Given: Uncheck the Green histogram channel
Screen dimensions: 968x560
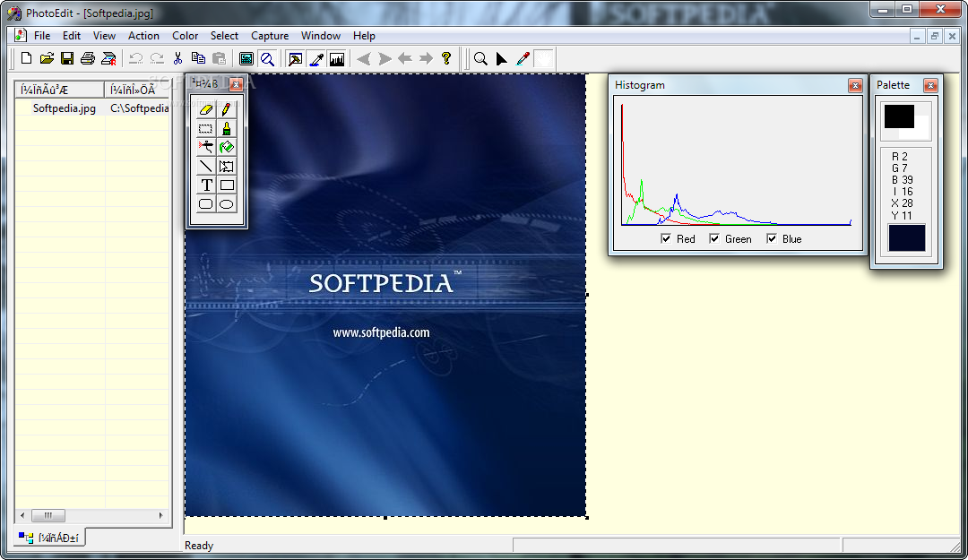Looking at the screenshot, I should tap(714, 238).
